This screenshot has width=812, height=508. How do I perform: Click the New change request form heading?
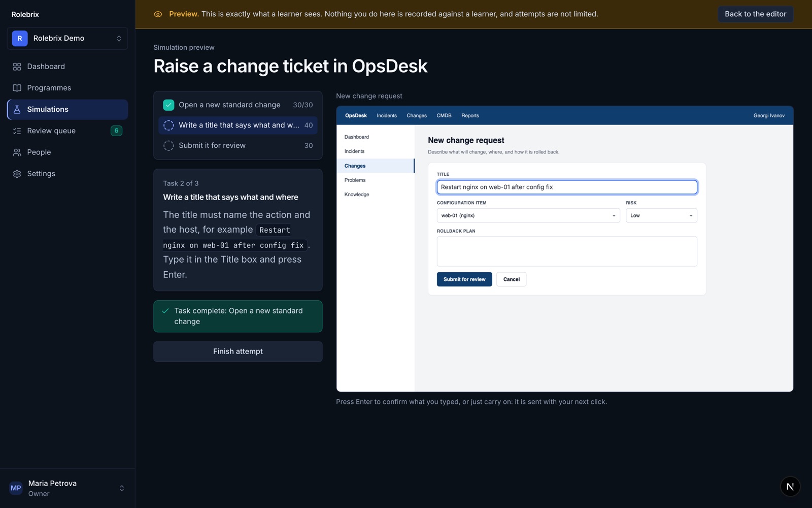(466, 140)
